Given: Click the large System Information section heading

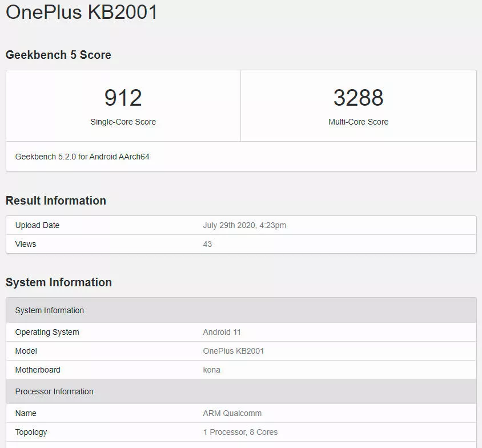Looking at the screenshot, I should coord(59,282).
